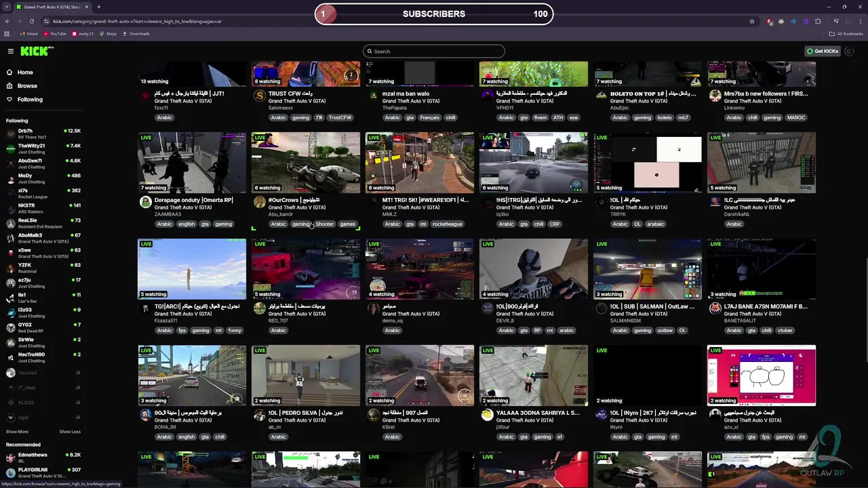Switch to Grand Theft Auto V tab
This screenshot has width=868, height=488.
(53, 7)
